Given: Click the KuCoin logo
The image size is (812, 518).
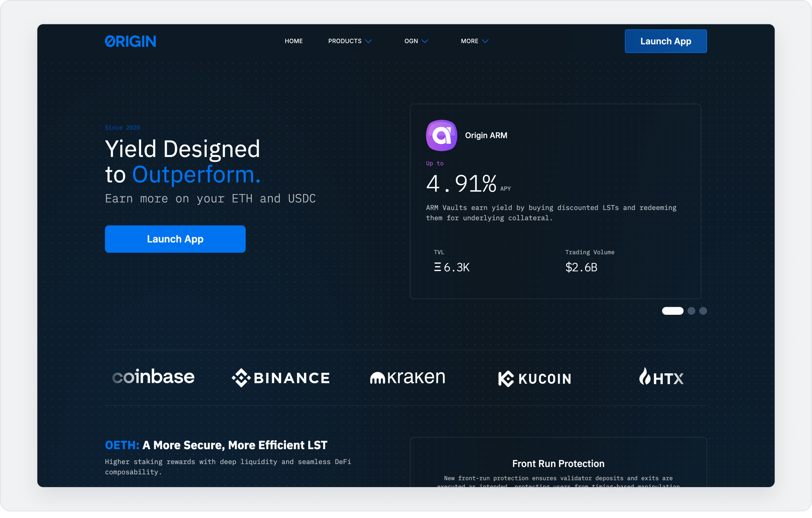Looking at the screenshot, I should [x=535, y=378].
